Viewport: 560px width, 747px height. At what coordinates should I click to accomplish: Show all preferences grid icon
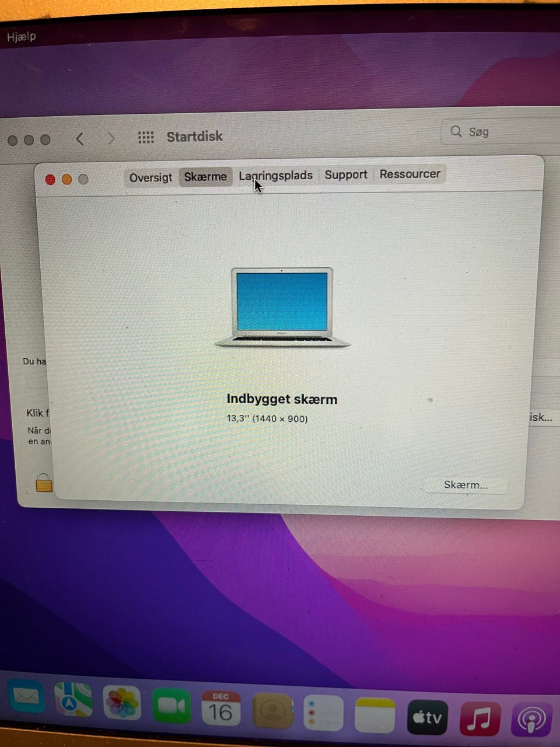tap(146, 137)
